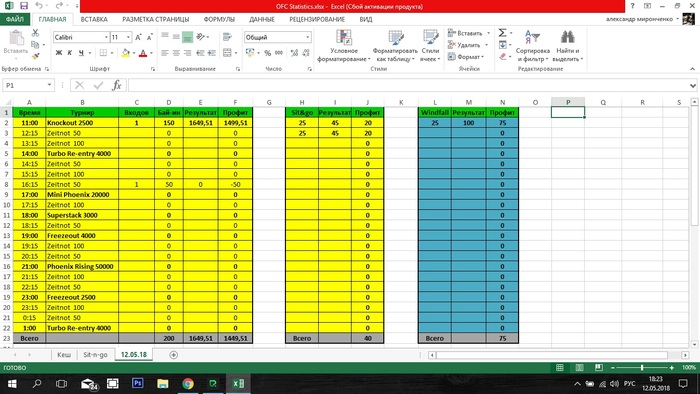
Task: Apply yellow fill color bucket
Action: [x=125, y=53]
